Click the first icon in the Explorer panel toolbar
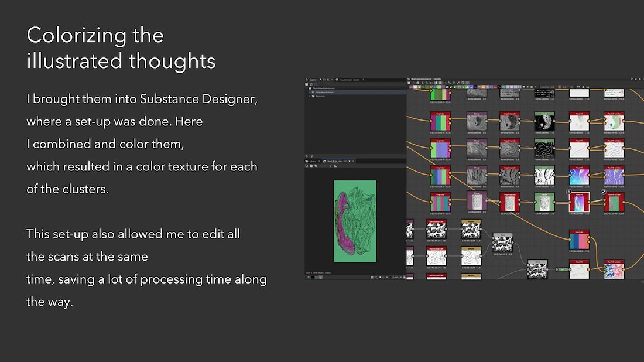The image size is (644, 362). (307, 84)
